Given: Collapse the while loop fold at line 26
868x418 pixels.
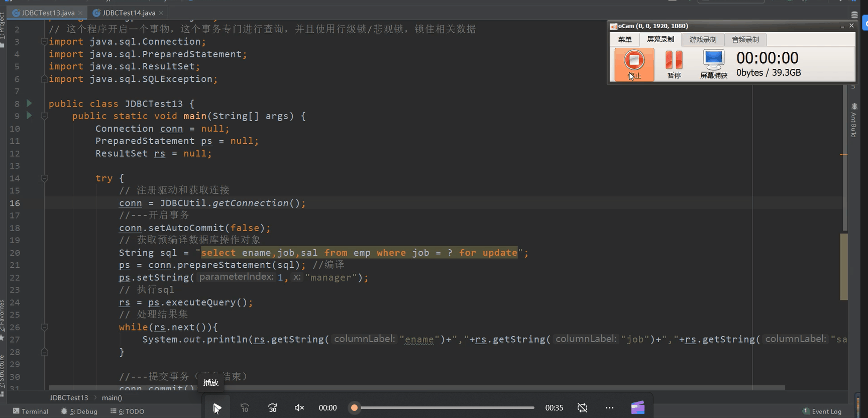Looking at the screenshot, I should (x=44, y=327).
